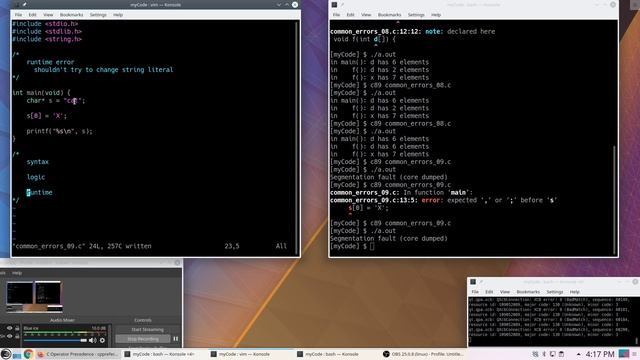The image size is (640, 360).
Task: Open Bluetooth tray icon
Action: pyautogui.click(x=544, y=354)
